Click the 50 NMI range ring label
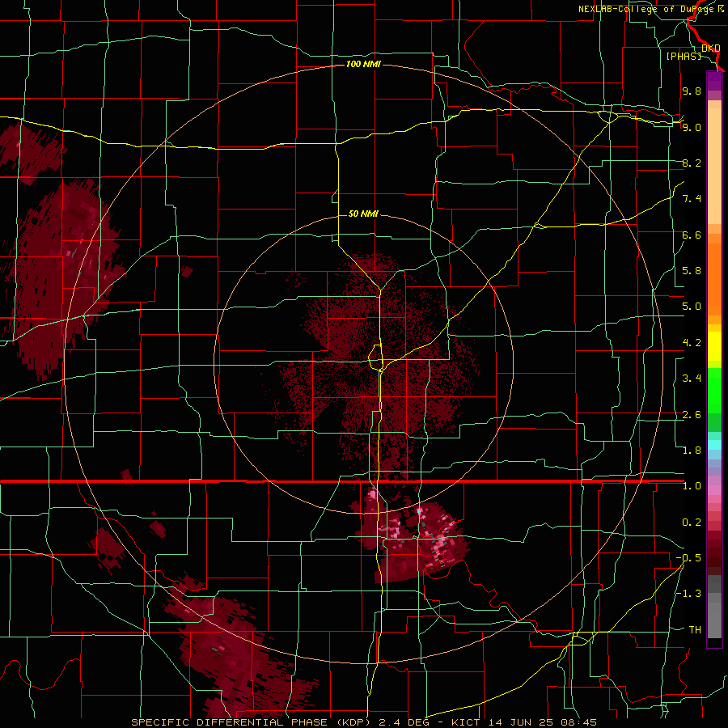Viewport: 728px width, 728px height. [x=363, y=214]
